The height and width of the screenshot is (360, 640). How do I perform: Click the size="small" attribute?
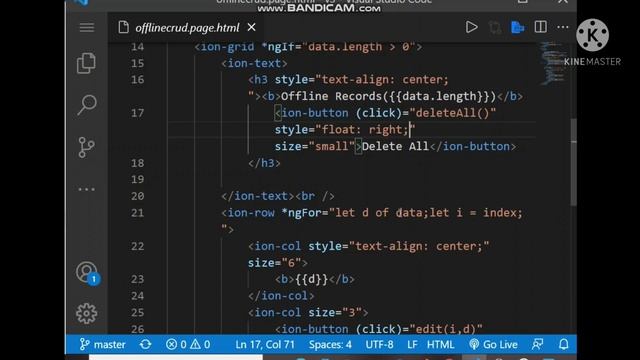pyautogui.click(x=315, y=146)
